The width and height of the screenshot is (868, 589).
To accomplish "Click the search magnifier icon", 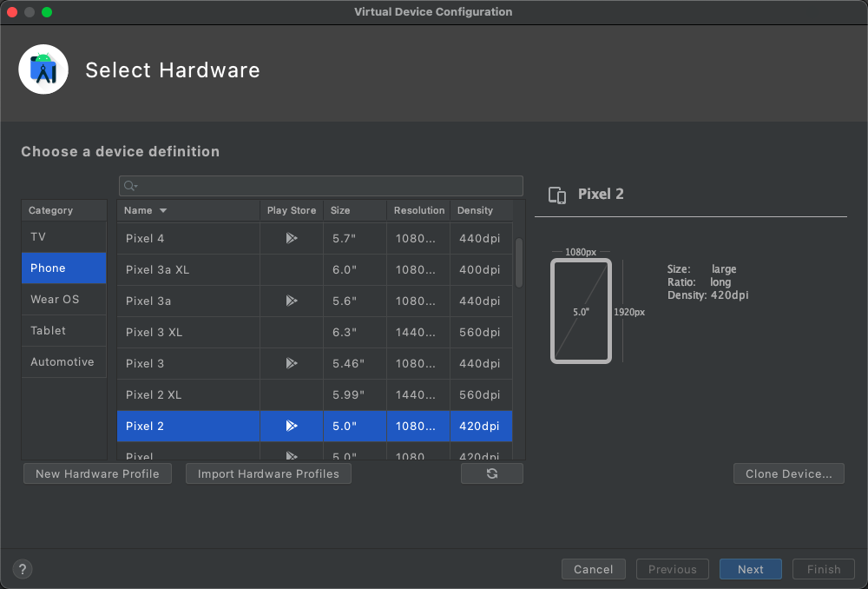I will tap(130, 186).
